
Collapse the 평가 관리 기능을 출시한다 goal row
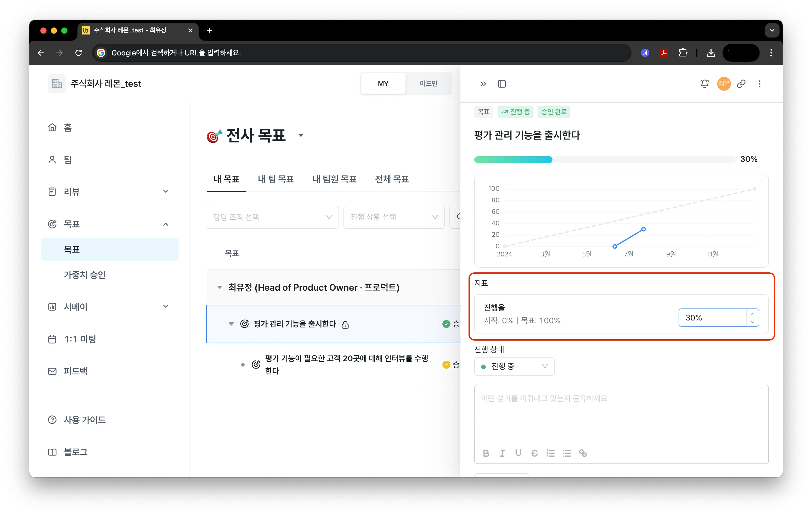pos(231,324)
